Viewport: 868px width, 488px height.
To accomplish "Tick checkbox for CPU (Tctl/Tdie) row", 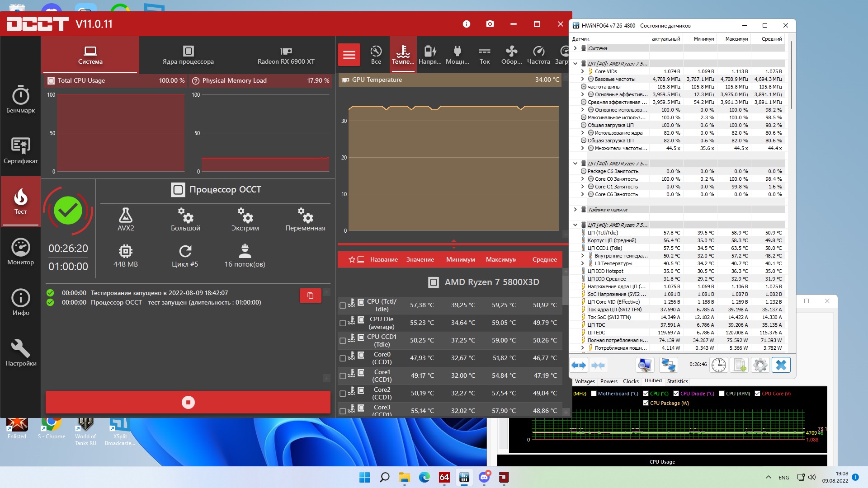I will pos(343,305).
